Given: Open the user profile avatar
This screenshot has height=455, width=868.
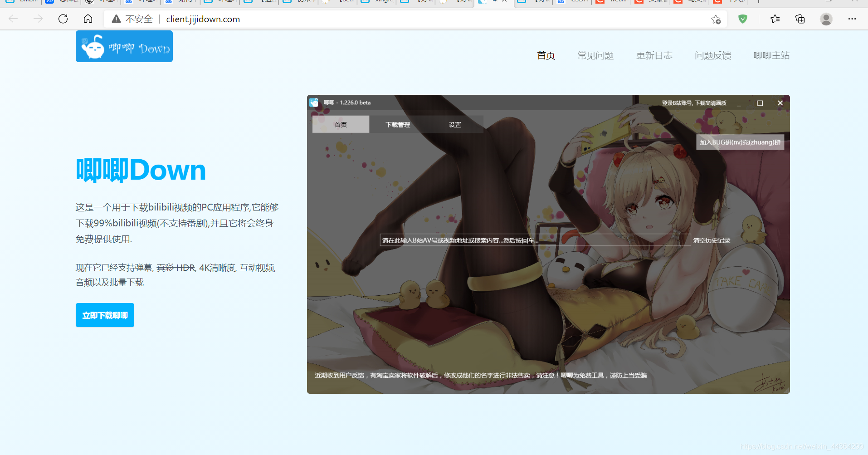Looking at the screenshot, I should [826, 19].
